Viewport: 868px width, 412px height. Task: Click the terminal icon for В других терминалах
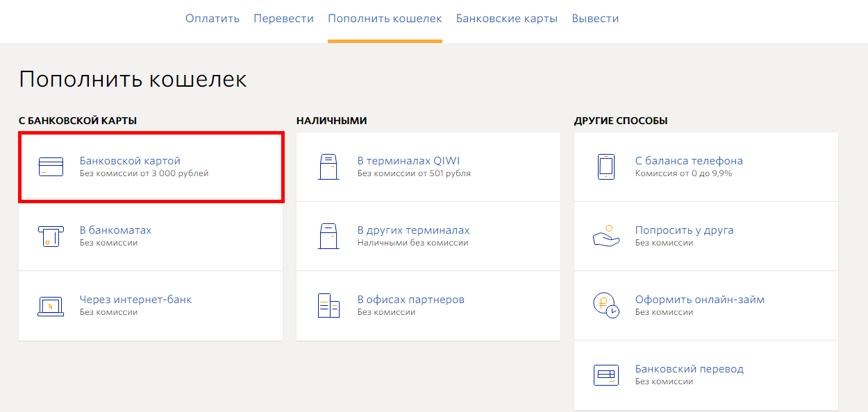(328, 237)
